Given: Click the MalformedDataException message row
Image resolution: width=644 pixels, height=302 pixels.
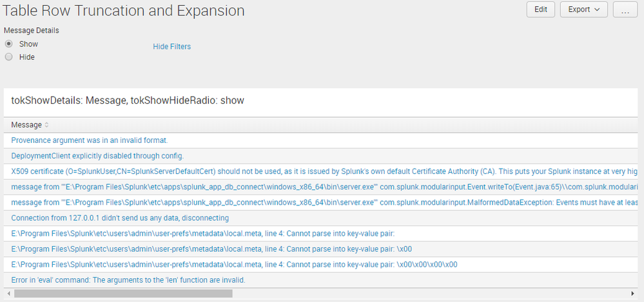Looking at the screenshot, I should [x=258, y=202].
